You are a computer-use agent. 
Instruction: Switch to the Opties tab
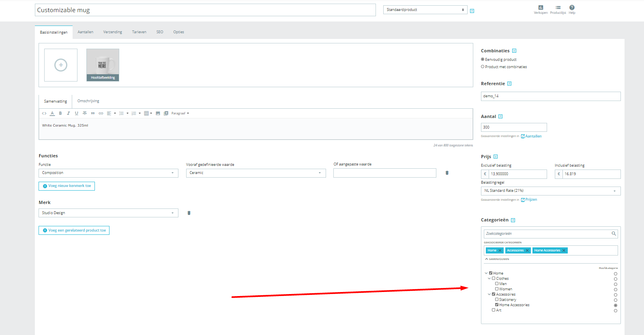pos(179,32)
